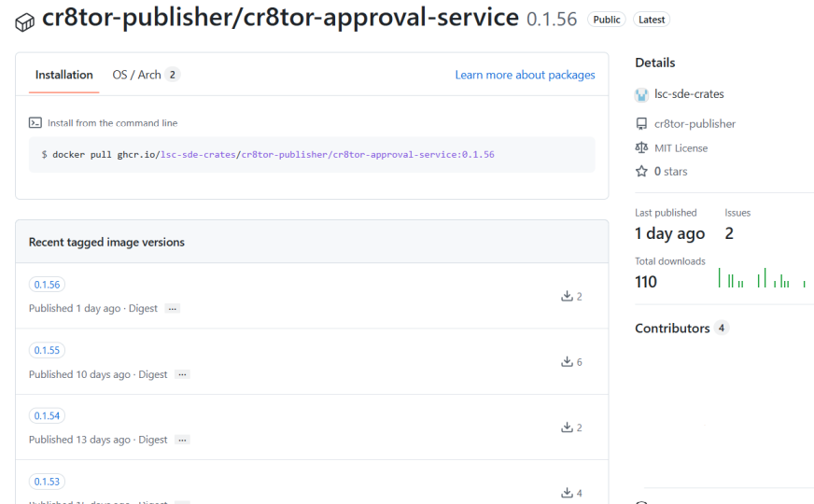Screen dimensions: 814x504
Task: Click the Last published 1 day ago value
Action: coord(669,233)
